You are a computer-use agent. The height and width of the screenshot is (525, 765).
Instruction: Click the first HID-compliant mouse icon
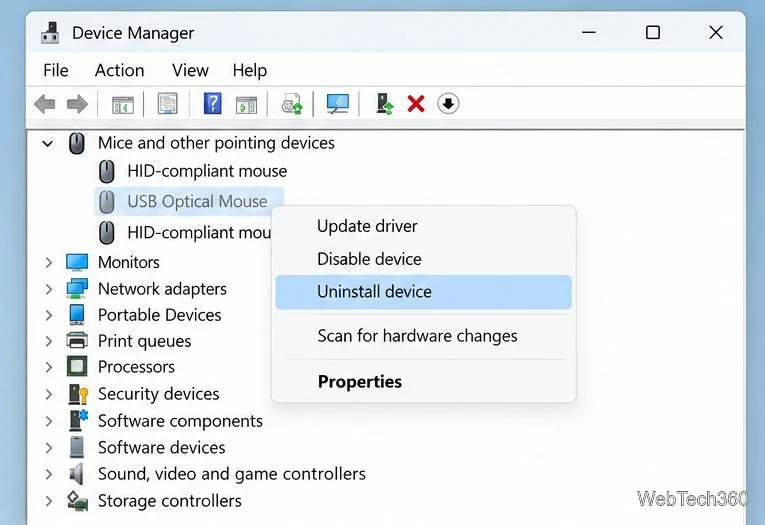106,172
